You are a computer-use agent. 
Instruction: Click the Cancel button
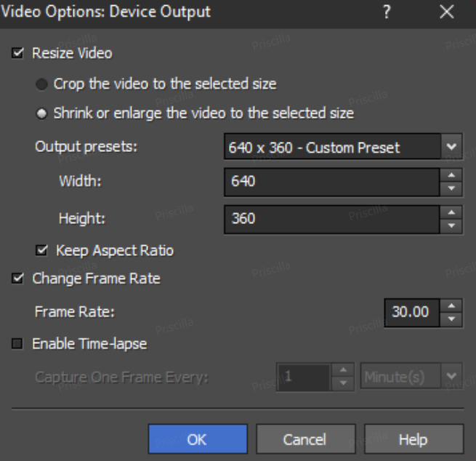click(305, 439)
